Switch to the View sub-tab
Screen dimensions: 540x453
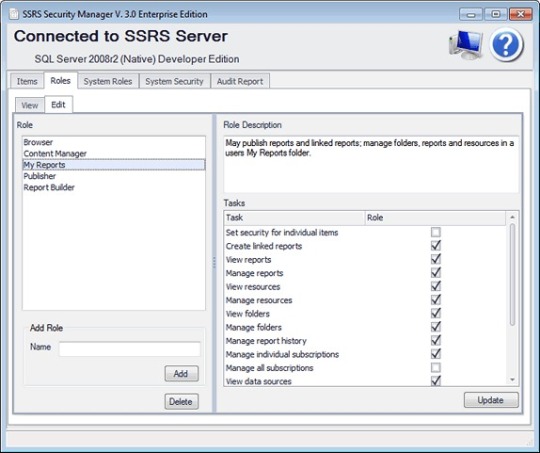pyautogui.click(x=30, y=105)
